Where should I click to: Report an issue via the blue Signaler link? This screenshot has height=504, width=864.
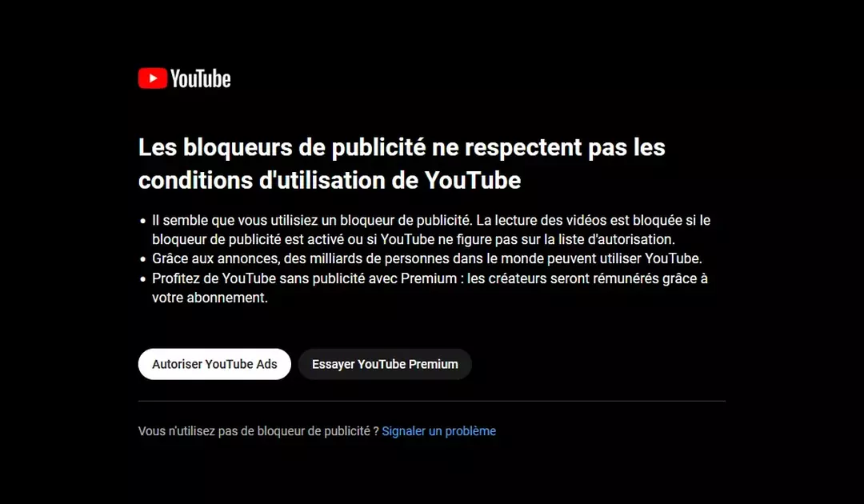point(438,431)
